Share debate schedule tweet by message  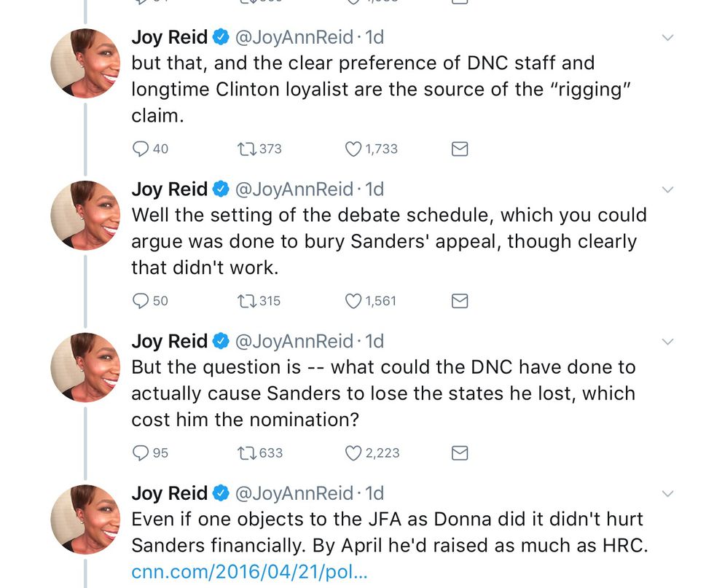pyautogui.click(x=460, y=301)
